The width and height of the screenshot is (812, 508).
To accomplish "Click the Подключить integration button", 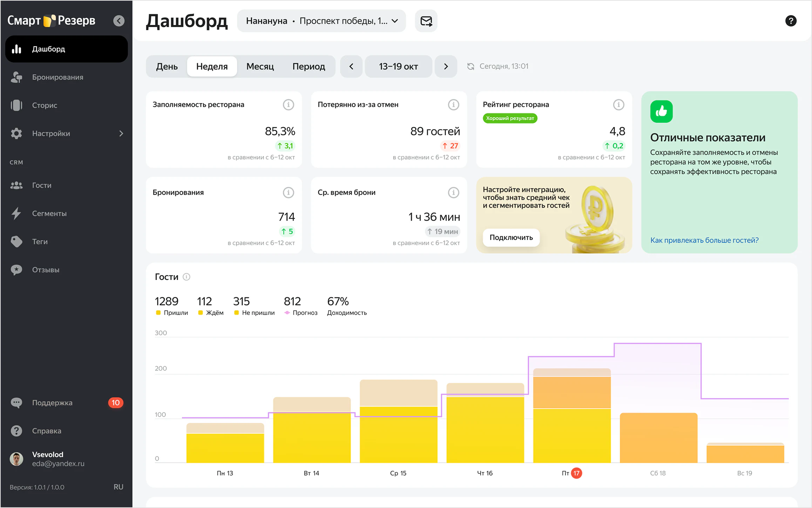I will 511,238.
